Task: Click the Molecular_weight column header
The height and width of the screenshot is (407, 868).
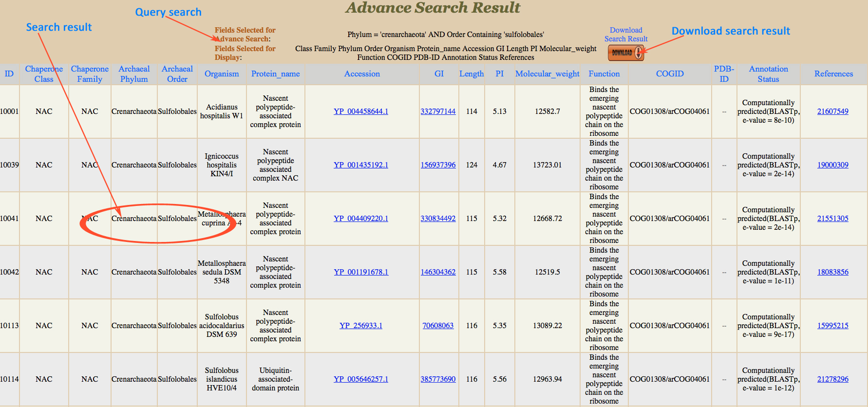Action: (x=547, y=74)
